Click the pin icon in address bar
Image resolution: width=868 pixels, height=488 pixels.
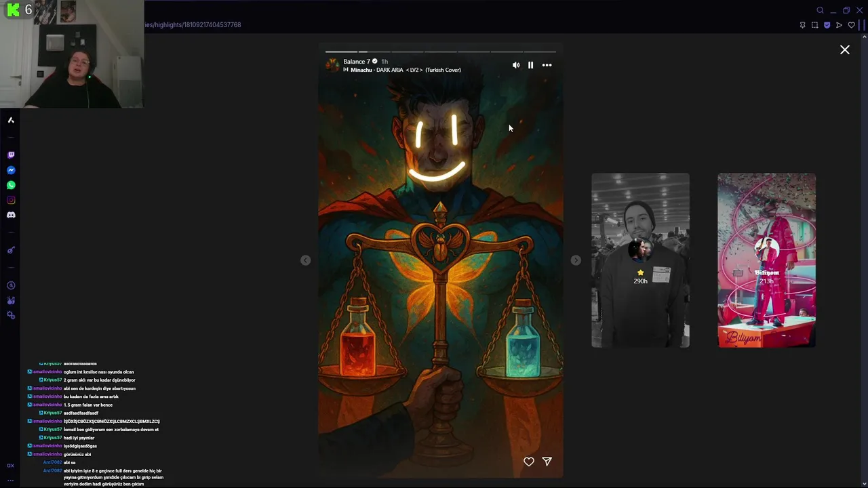pyautogui.click(x=803, y=25)
